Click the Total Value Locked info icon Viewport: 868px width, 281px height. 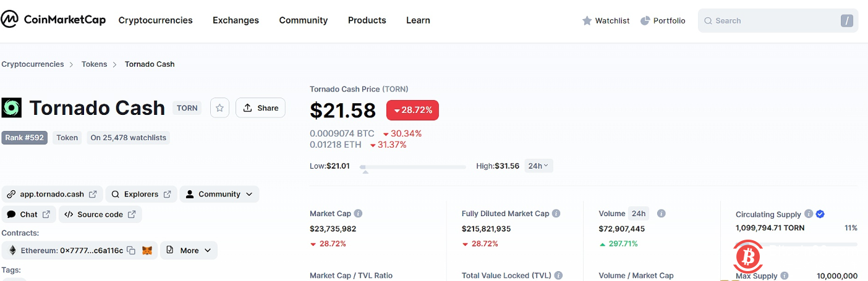(558, 275)
